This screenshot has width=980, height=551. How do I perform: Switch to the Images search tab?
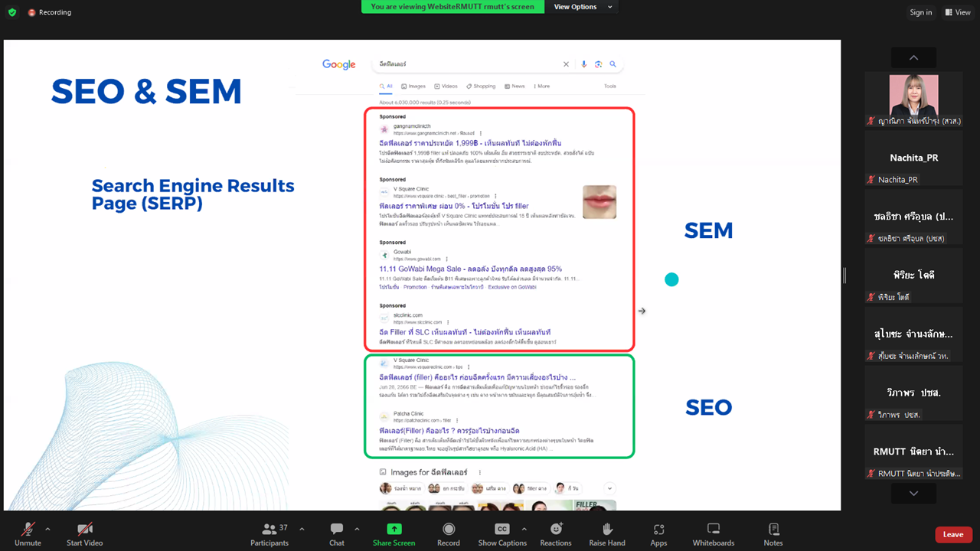[413, 86]
